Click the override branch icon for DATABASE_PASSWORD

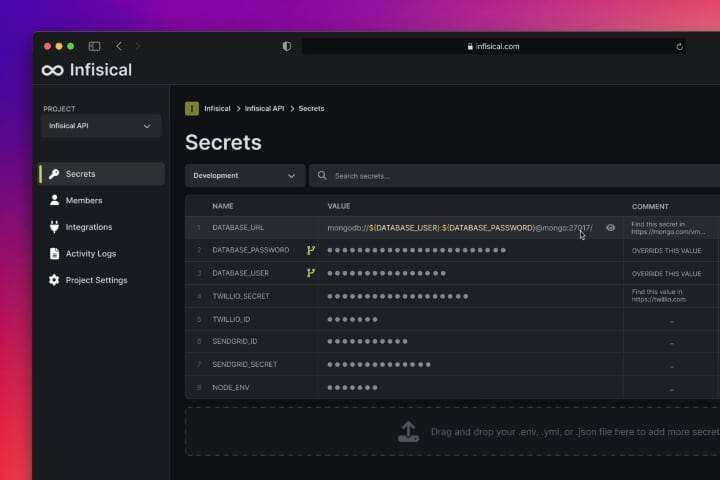tap(310, 250)
